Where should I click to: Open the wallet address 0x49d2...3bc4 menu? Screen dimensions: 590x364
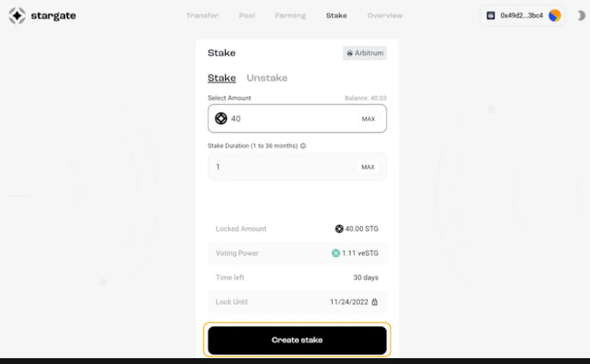click(x=523, y=15)
